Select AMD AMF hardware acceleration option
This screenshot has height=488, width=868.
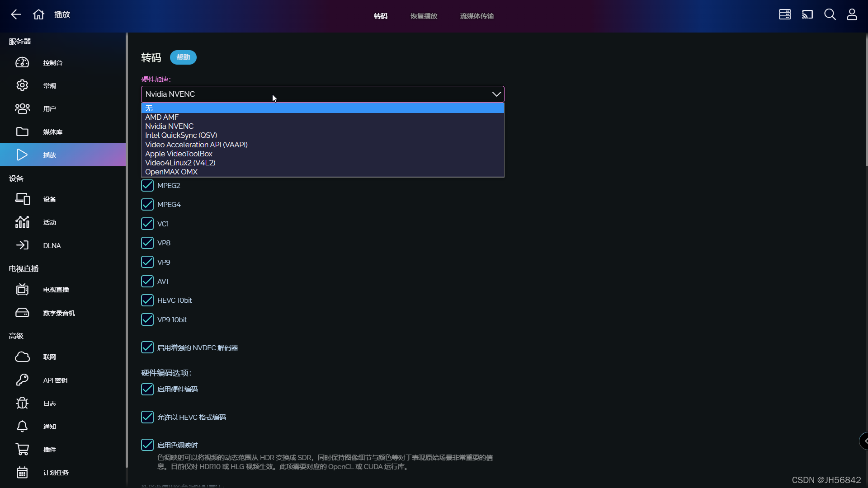pos(162,117)
